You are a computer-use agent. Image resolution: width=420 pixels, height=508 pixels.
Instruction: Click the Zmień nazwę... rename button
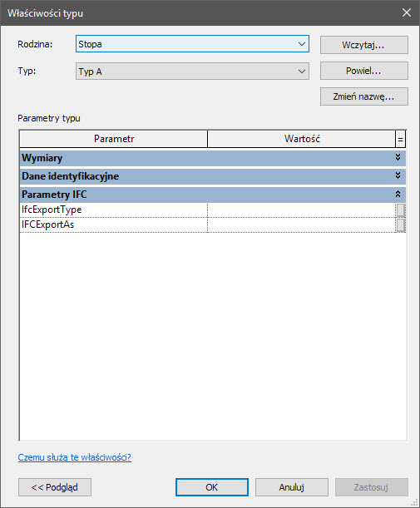pos(364,96)
